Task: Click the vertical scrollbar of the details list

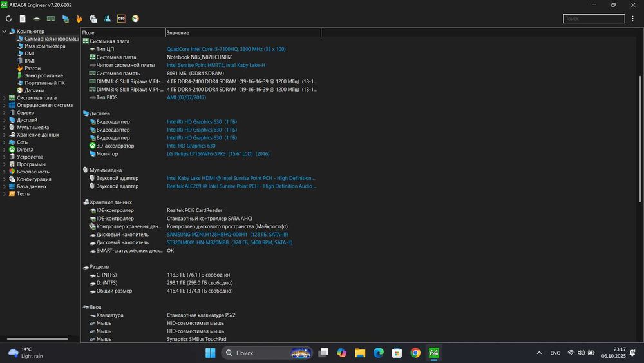Action: [639, 139]
